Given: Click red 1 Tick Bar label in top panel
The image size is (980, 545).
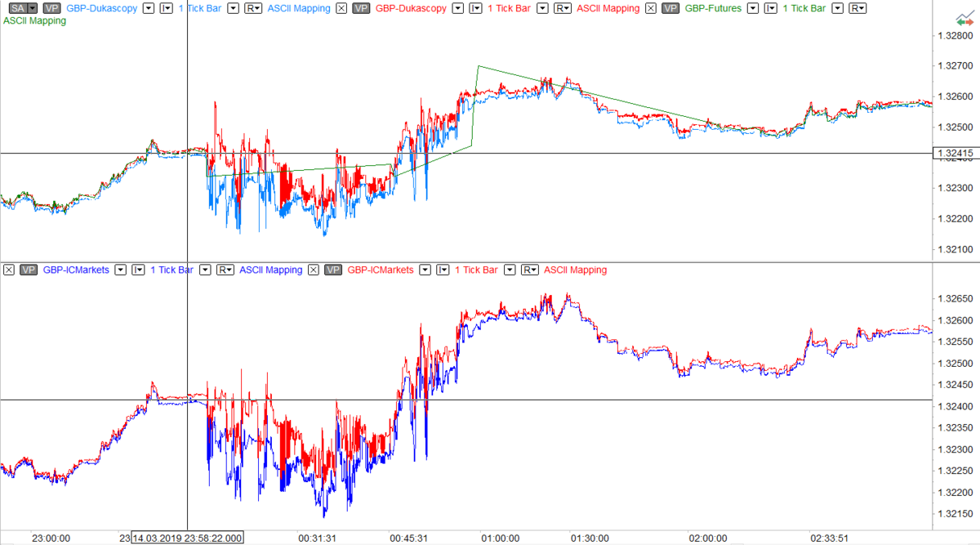Looking at the screenshot, I should (x=510, y=8).
